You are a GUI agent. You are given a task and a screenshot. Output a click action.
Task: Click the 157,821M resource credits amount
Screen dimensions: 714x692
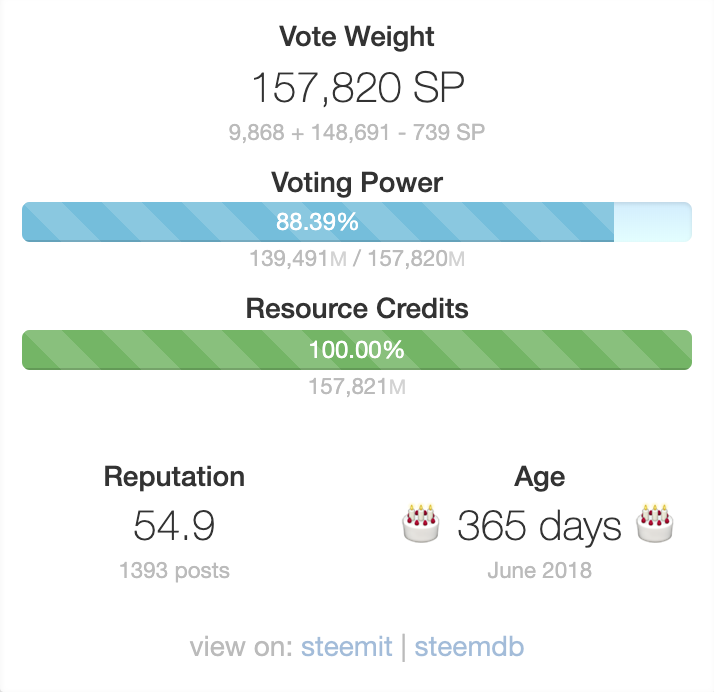pos(357,387)
